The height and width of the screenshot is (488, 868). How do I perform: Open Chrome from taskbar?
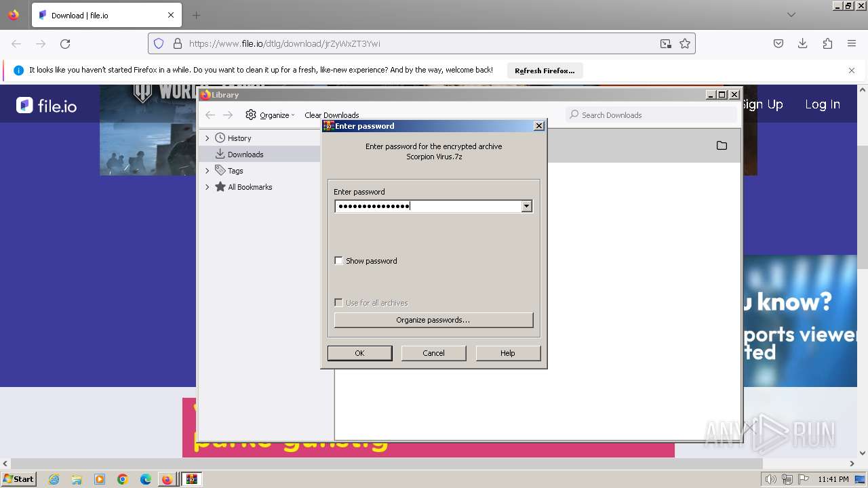(123, 479)
